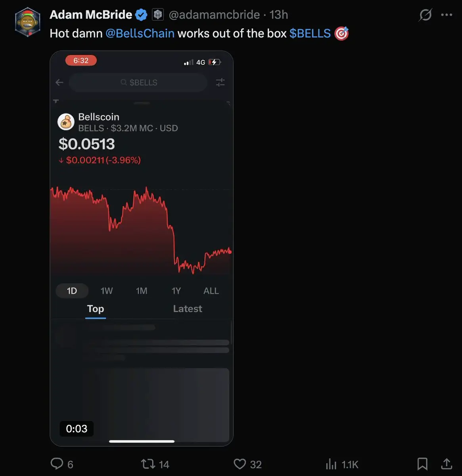Open view analytics bar chart icon
This screenshot has height=476, width=462.
331,464
